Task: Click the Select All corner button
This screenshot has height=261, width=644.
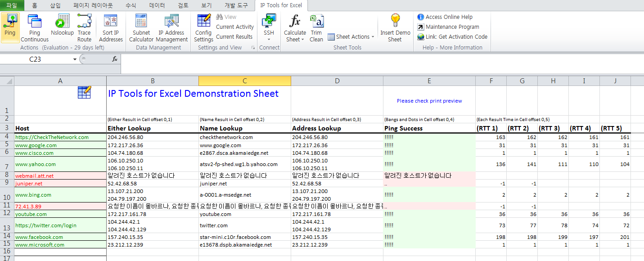Action: click(7, 81)
